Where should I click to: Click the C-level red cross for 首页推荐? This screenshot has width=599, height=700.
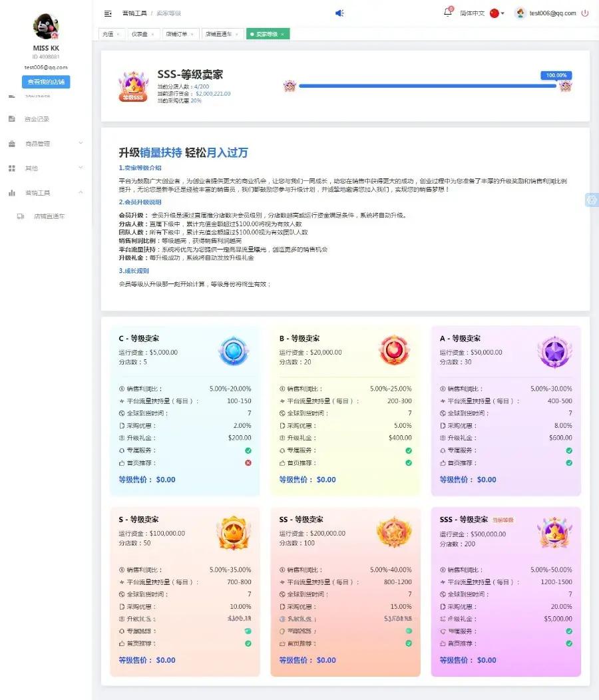pos(248,463)
